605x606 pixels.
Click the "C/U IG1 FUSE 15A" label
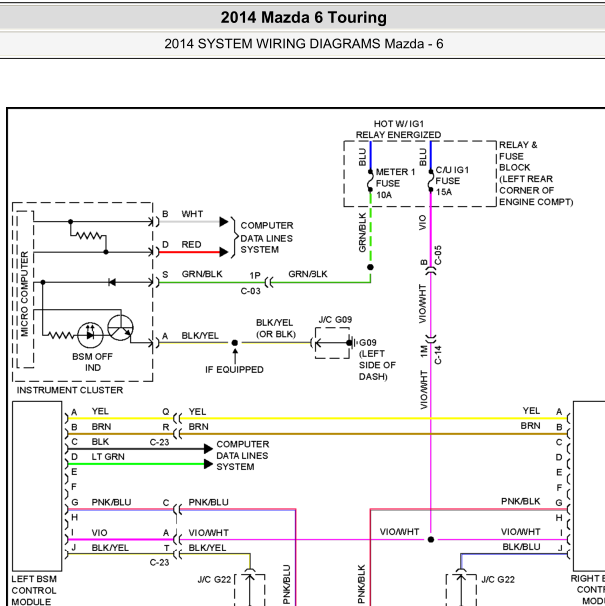coord(452,181)
